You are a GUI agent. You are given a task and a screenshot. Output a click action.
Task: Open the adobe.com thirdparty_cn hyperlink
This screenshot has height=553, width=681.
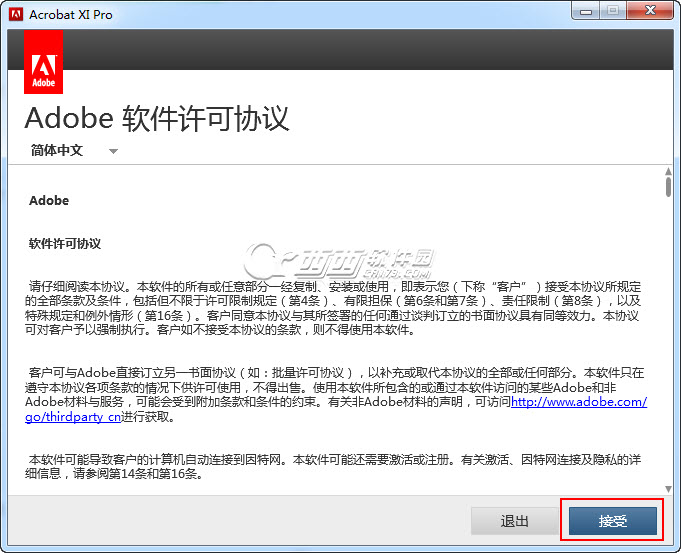point(579,402)
